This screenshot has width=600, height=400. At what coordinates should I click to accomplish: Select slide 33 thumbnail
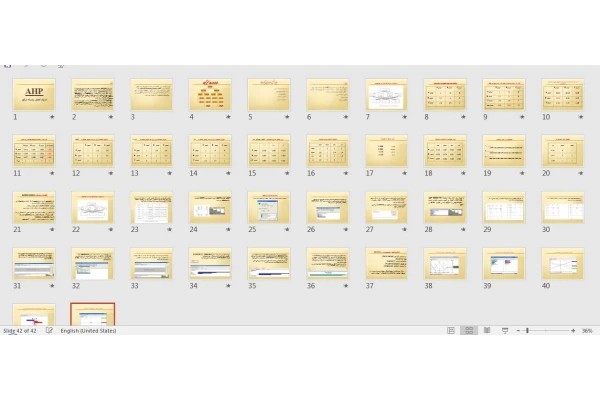click(152, 263)
